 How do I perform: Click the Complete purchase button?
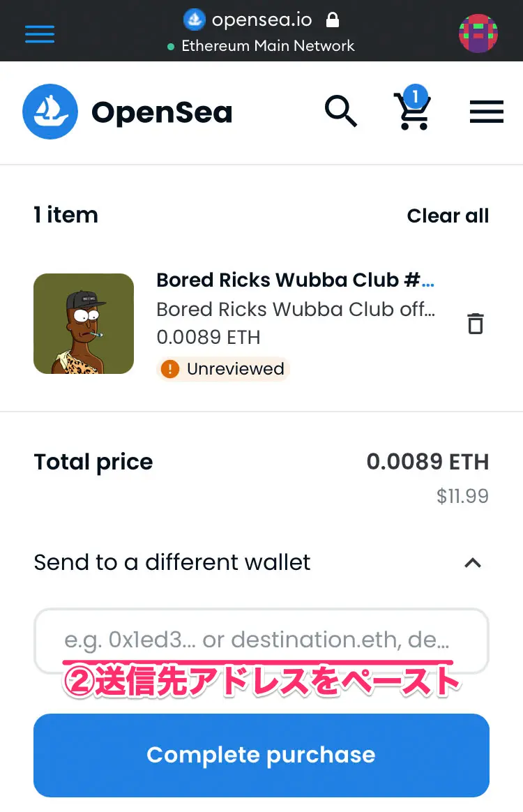[261, 755]
